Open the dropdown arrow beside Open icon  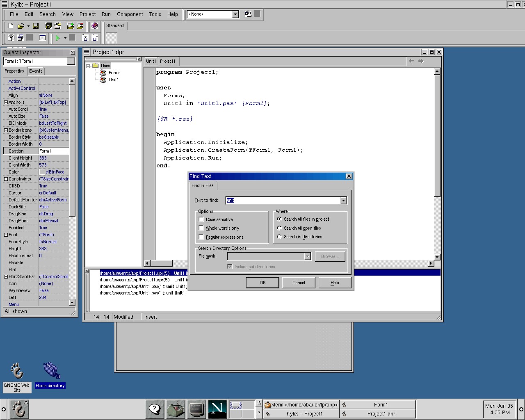coord(28,26)
